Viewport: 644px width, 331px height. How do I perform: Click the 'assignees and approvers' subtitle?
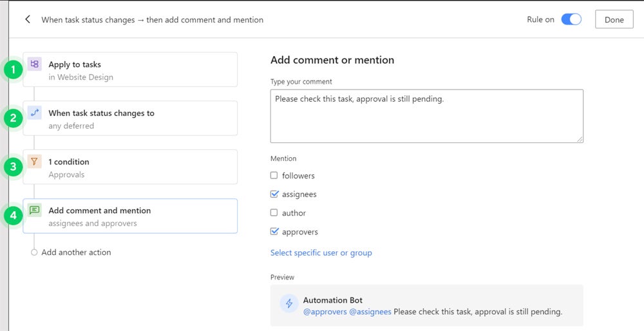pyautogui.click(x=92, y=223)
